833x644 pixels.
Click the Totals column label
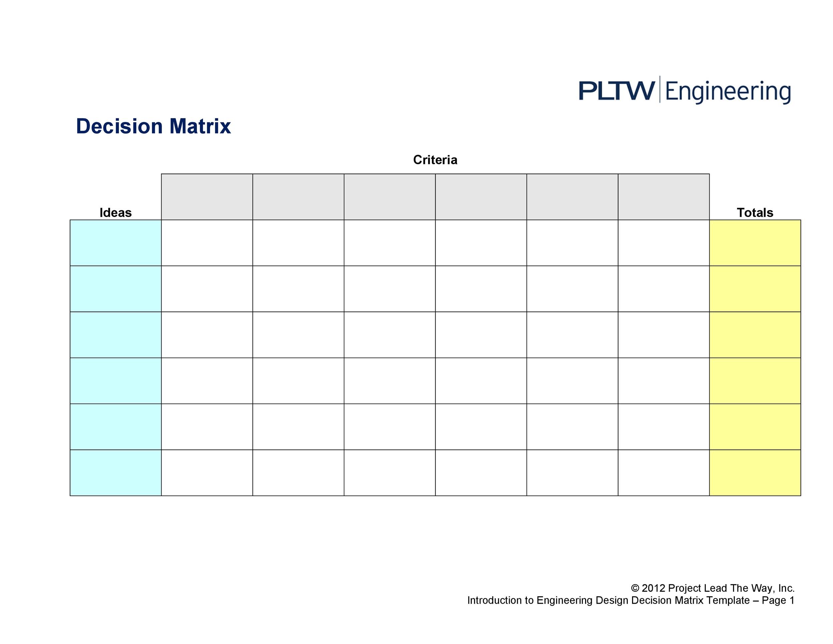tap(755, 213)
